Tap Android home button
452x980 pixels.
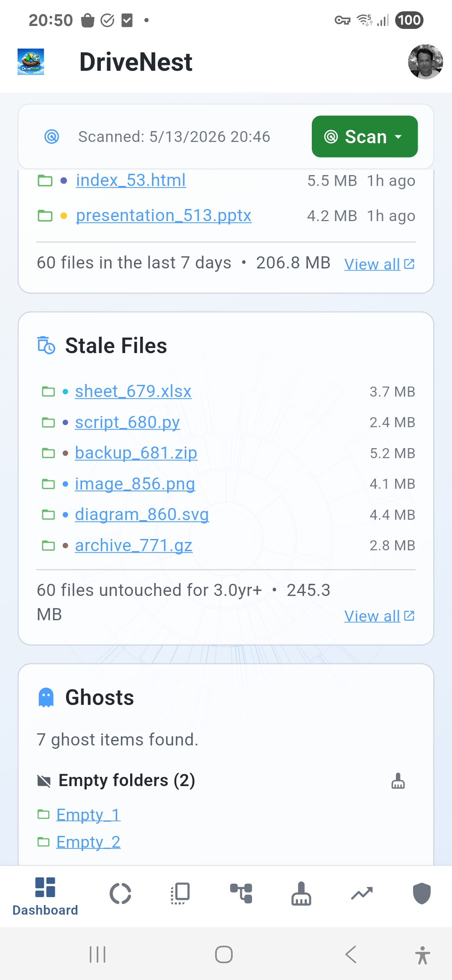224,955
